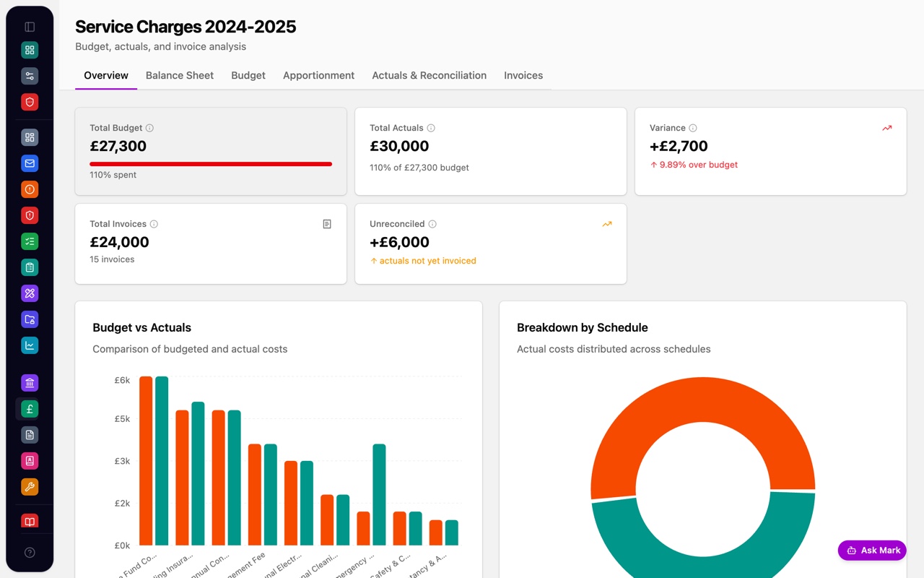Open the orange wrench maintenance icon
Viewport: 924px width, 578px height.
(30, 487)
